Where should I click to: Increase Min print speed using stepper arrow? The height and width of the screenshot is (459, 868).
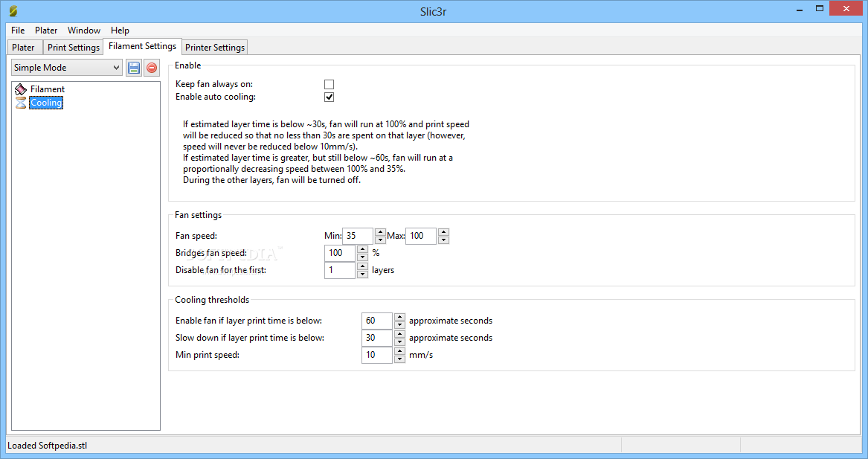coord(399,351)
